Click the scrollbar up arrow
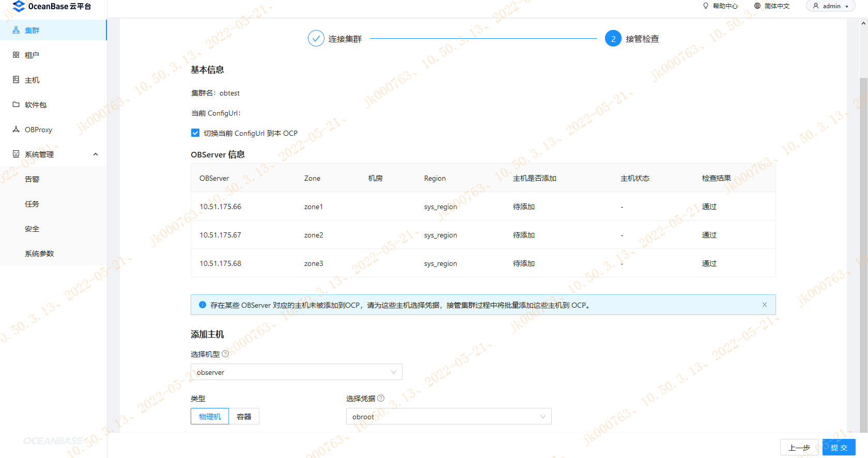Image resolution: width=868 pixels, height=458 pixels. pyautogui.click(x=863, y=23)
